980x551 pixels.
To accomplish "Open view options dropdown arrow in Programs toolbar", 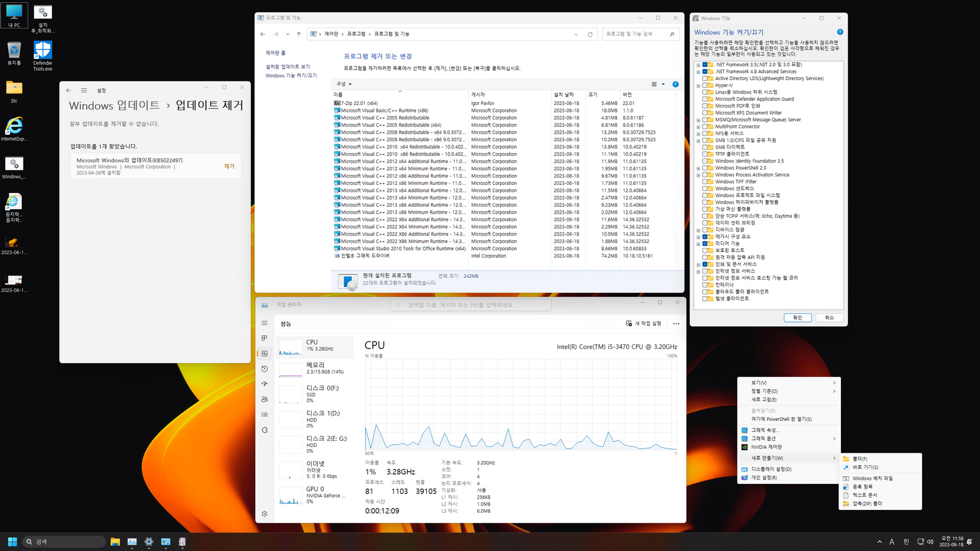I will [x=663, y=84].
